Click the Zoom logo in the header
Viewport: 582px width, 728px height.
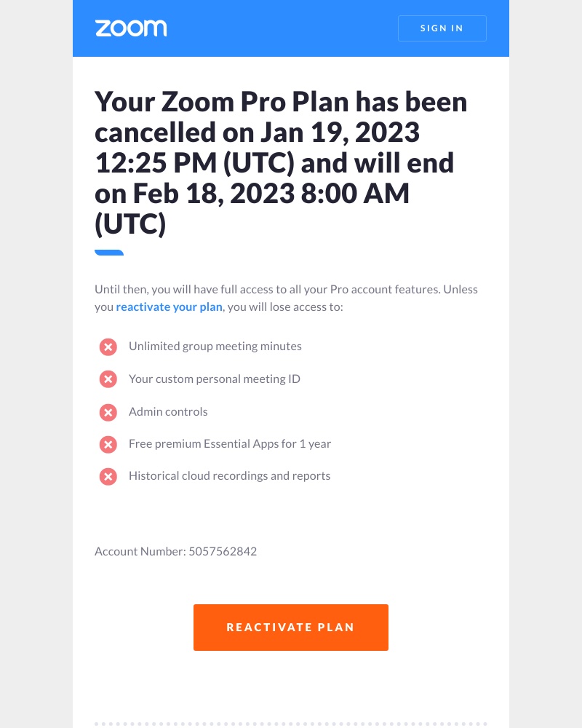(x=131, y=28)
